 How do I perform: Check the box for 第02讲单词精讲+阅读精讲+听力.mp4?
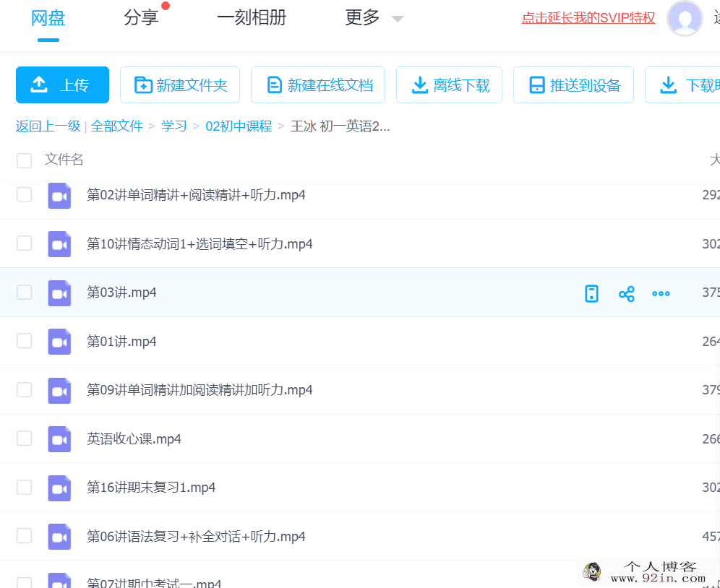tap(25, 194)
